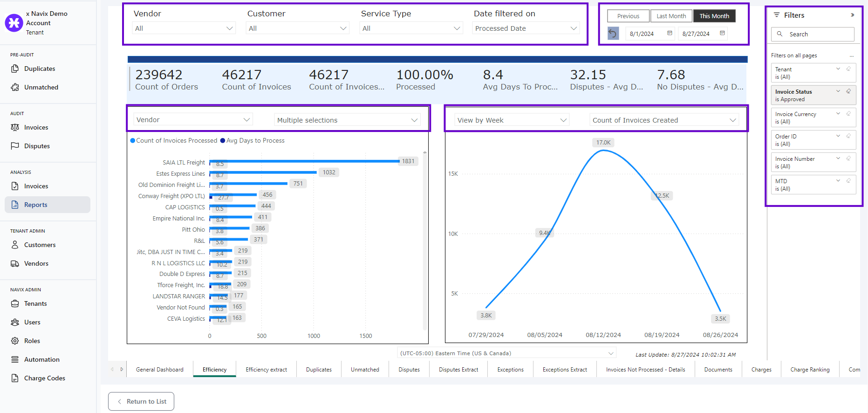Image resolution: width=868 pixels, height=413 pixels.
Task: Click the end date field showing 8/27/2024
Action: [703, 34]
